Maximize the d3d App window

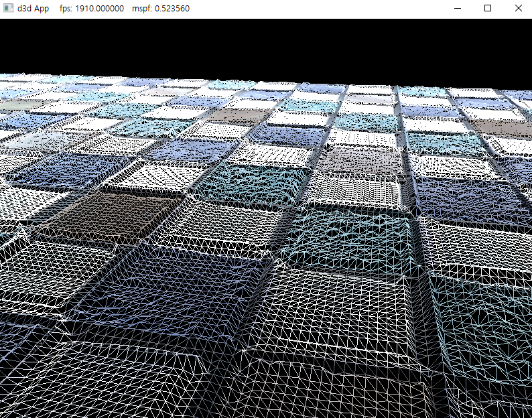tap(488, 8)
